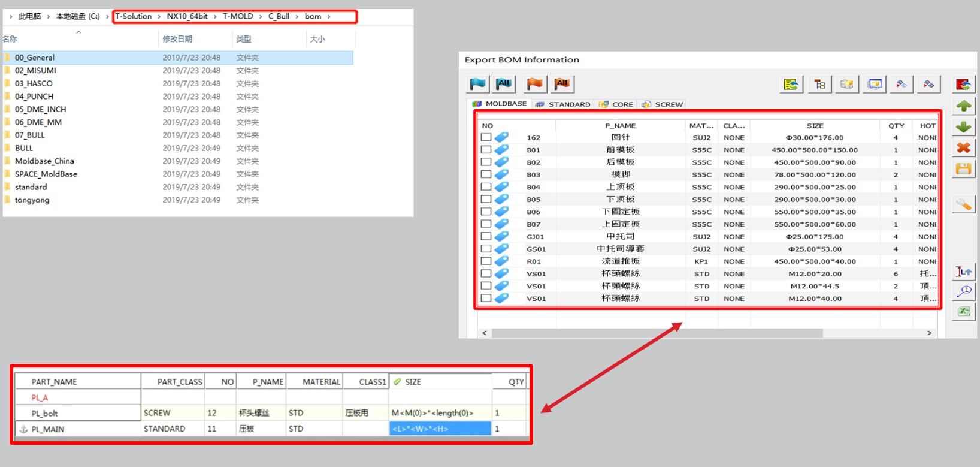This screenshot has height=467, width=980.
Task: Select the highlighted <L>*<W>*<H> size cell
Action: pyautogui.click(x=440, y=429)
